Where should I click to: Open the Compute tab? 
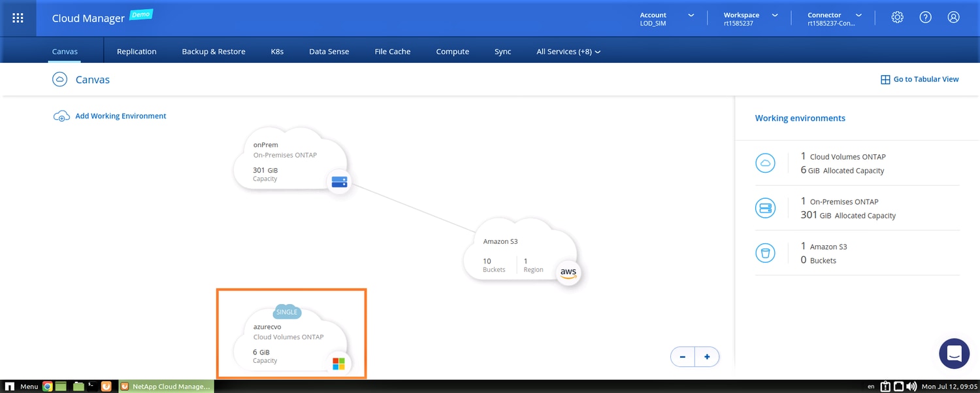pyautogui.click(x=453, y=52)
